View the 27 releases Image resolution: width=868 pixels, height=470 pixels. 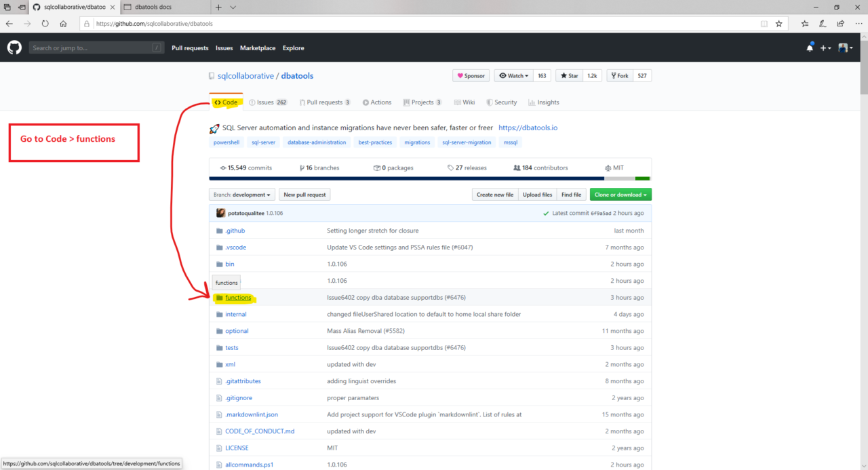tap(467, 168)
